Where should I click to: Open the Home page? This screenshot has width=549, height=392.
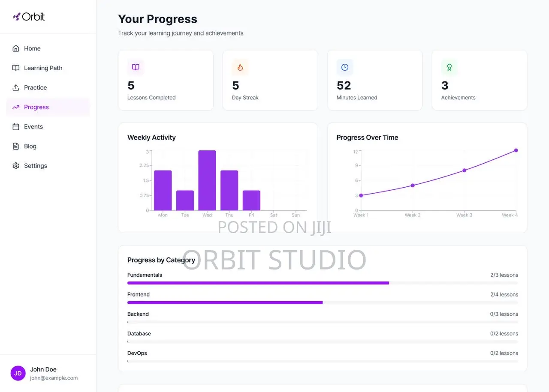click(48, 48)
